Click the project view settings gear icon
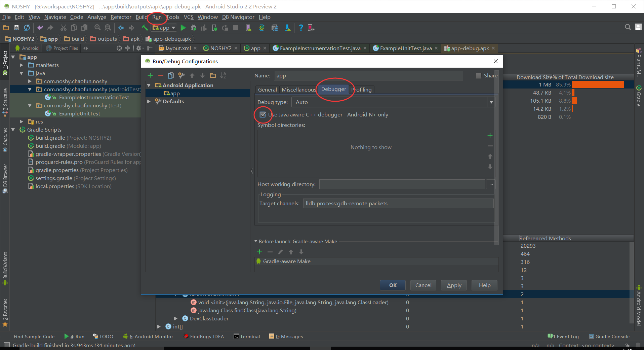The image size is (644, 350). 139,48
